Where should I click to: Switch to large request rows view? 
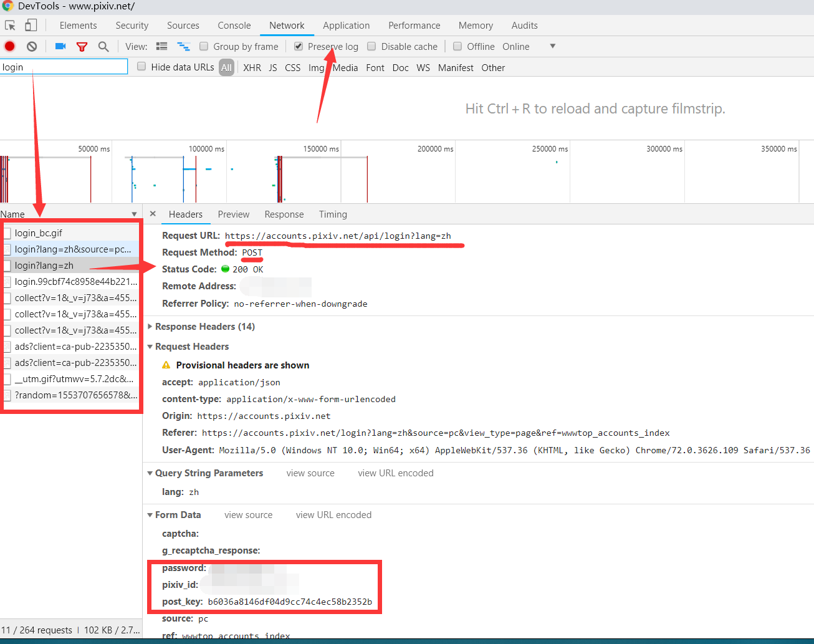coord(161,46)
